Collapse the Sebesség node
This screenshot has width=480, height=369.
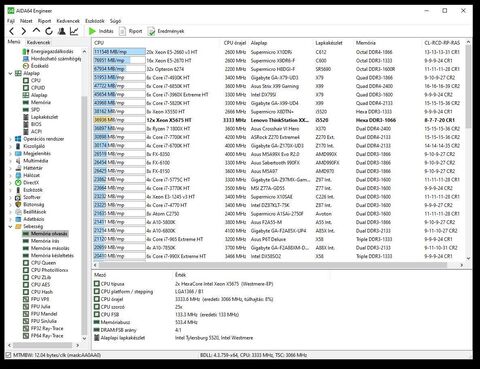(x=10, y=226)
